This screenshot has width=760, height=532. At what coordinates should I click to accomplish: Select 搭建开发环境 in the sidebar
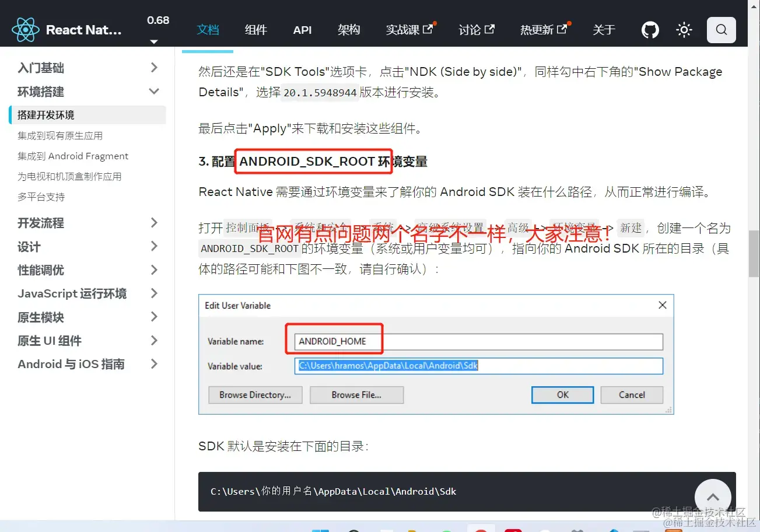[87, 115]
